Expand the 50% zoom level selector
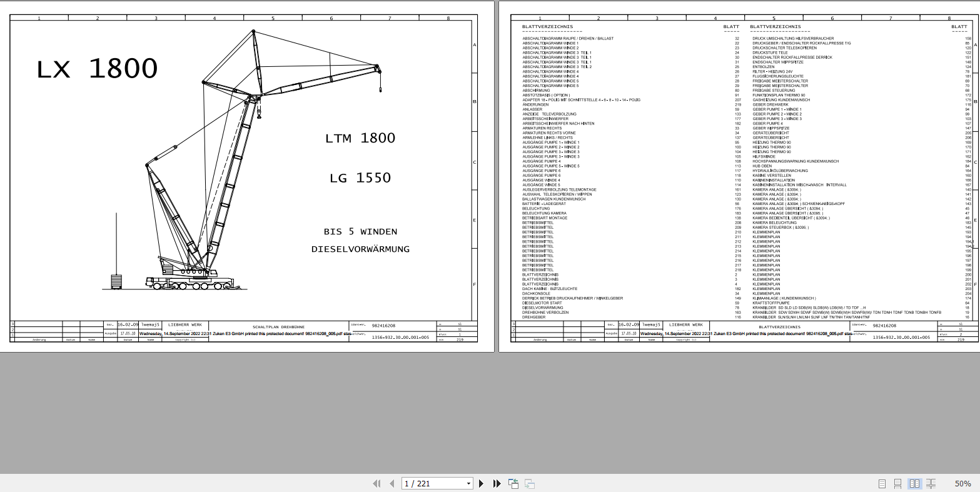Viewport: 980px width, 492px height. pos(961,483)
